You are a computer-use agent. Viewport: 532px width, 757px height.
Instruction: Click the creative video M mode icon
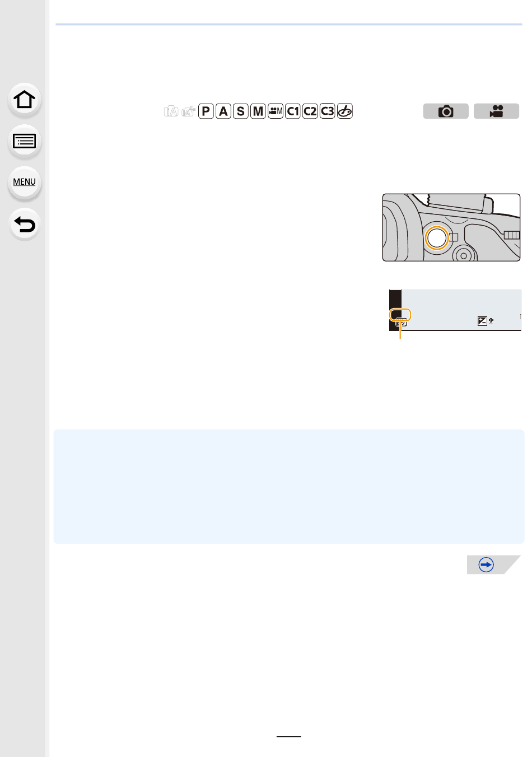point(276,111)
